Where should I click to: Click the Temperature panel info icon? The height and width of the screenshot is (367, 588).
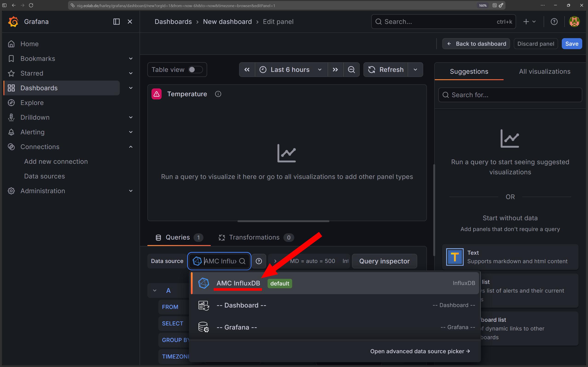(218, 94)
